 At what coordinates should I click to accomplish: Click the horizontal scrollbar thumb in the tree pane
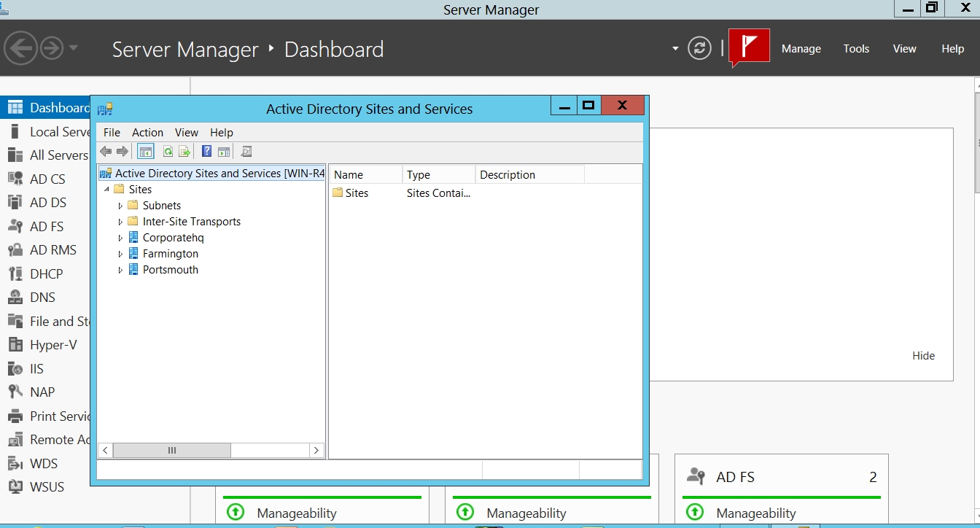pyautogui.click(x=172, y=451)
